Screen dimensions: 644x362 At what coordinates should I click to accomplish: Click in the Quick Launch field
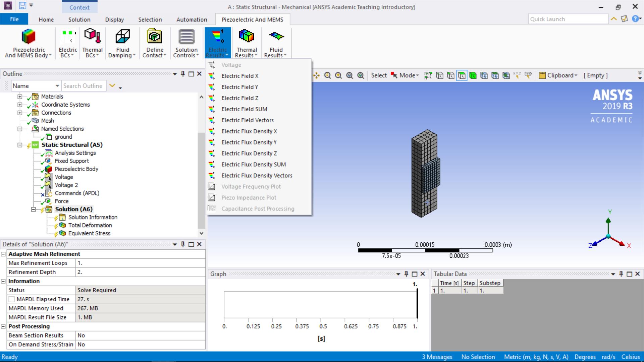click(568, 19)
